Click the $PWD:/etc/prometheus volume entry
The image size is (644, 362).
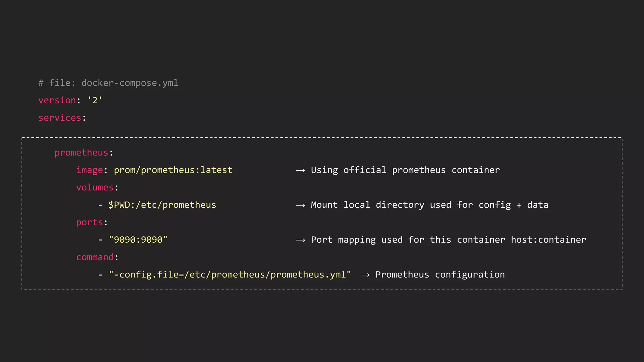click(162, 205)
